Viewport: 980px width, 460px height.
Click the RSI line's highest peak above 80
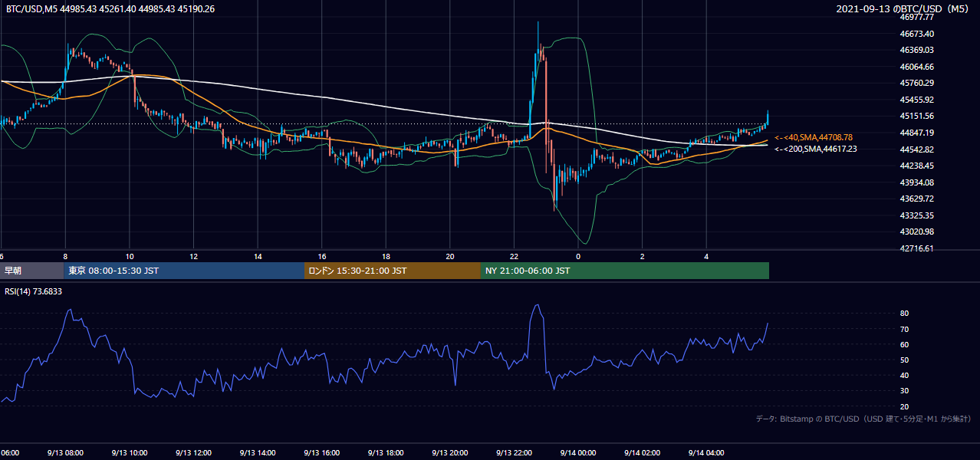click(x=537, y=306)
